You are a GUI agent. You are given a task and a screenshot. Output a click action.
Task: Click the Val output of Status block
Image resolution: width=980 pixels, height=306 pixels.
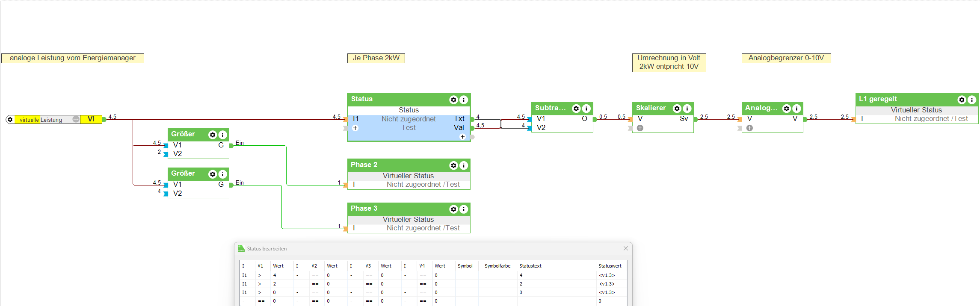point(459,128)
